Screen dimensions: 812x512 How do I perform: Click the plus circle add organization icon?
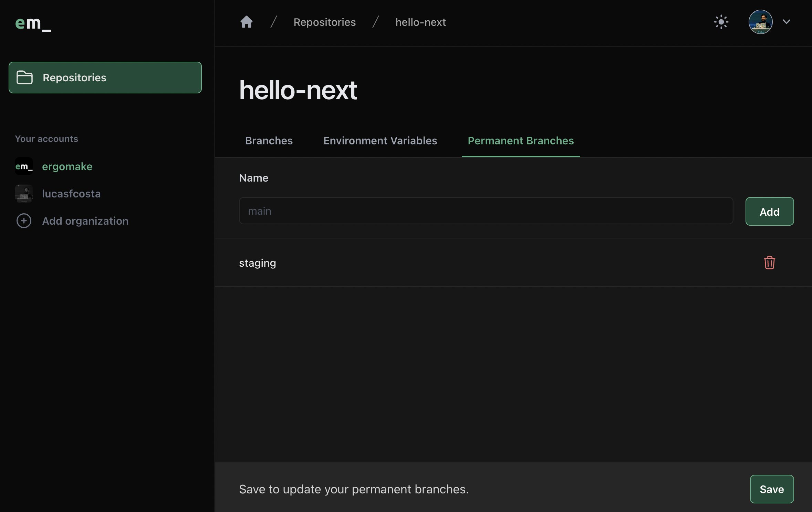24,221
